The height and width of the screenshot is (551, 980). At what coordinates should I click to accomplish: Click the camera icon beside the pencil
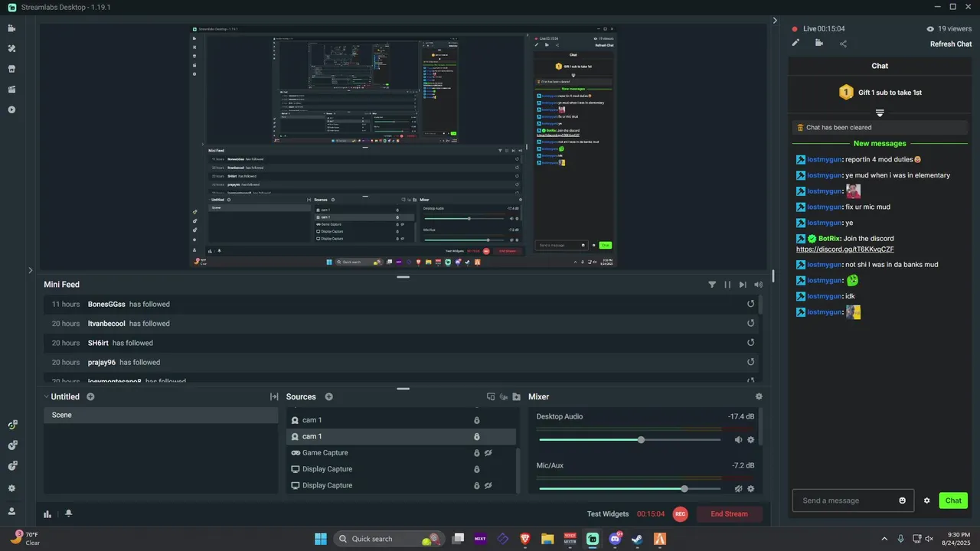(819, 44)
